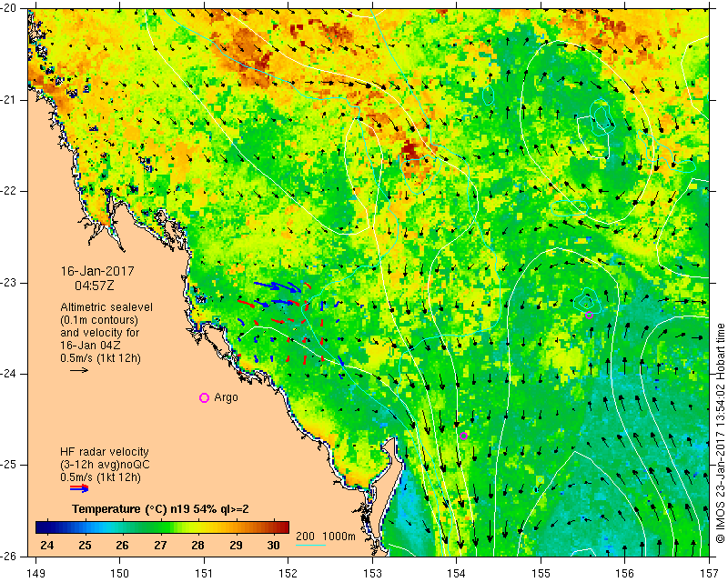
Task: Click the 'Altimetric sealevel' label
Action: [106, 307]
